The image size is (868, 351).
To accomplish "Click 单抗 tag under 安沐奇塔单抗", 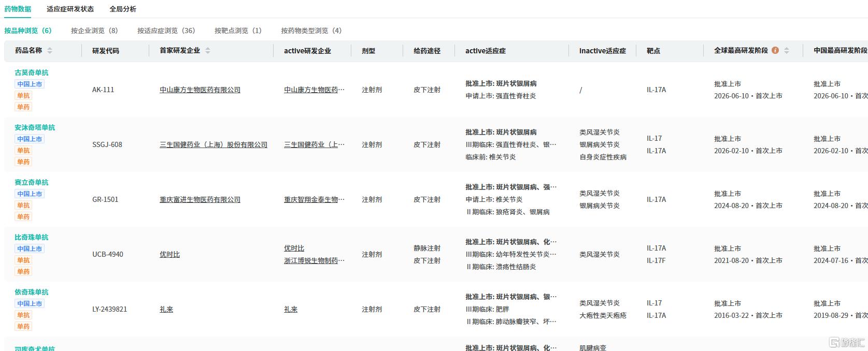I will [x=23, y=151].
